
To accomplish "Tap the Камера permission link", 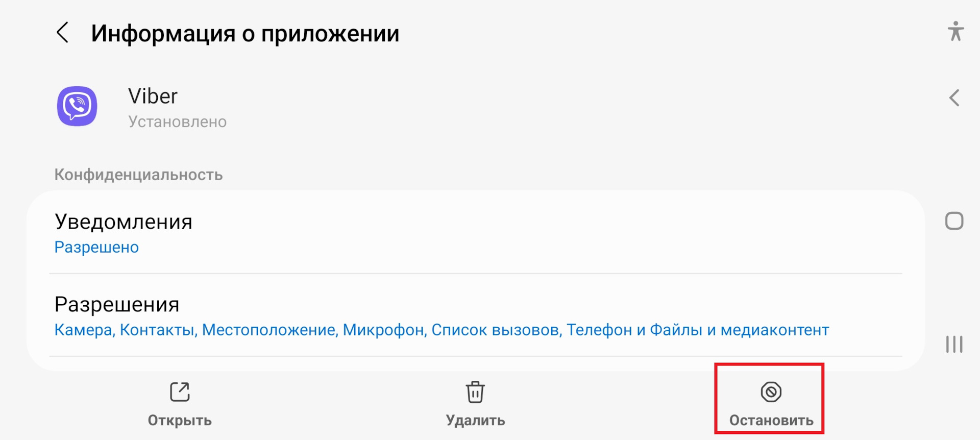I will [82, 330].
